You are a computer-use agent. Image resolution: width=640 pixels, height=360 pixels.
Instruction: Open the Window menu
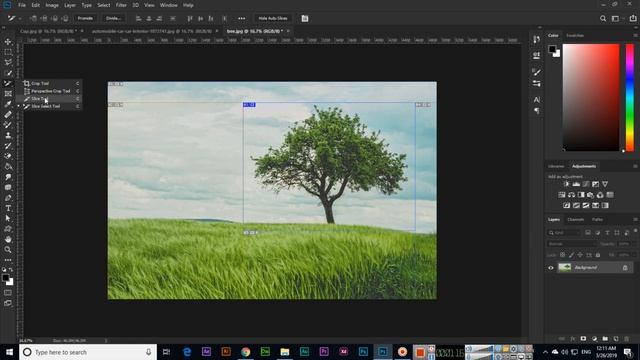point(168,5)
